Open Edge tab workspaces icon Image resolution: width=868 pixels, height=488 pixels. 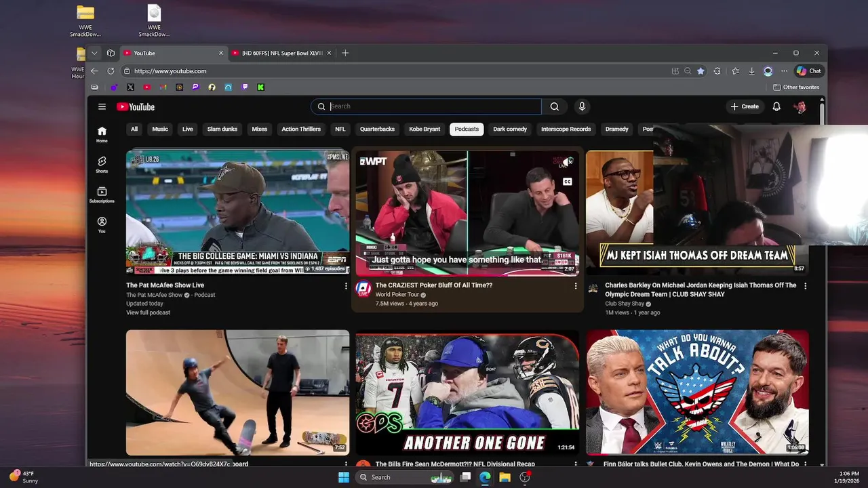pos(111,53)
